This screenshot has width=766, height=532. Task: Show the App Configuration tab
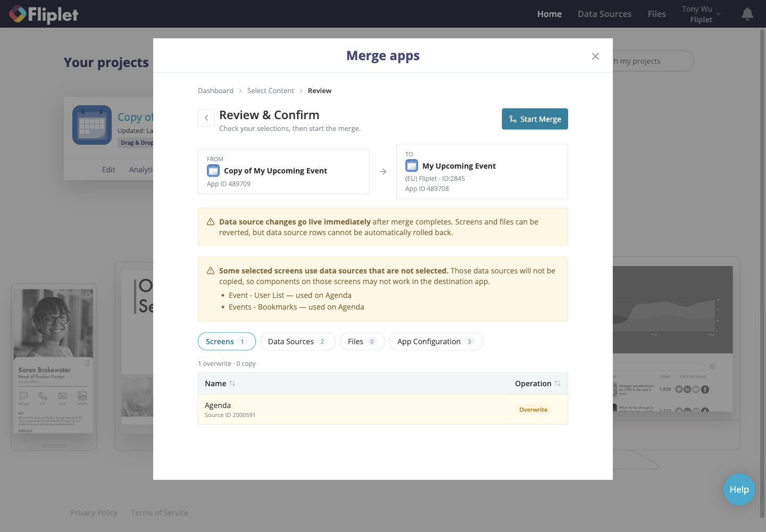click(436, 342)
